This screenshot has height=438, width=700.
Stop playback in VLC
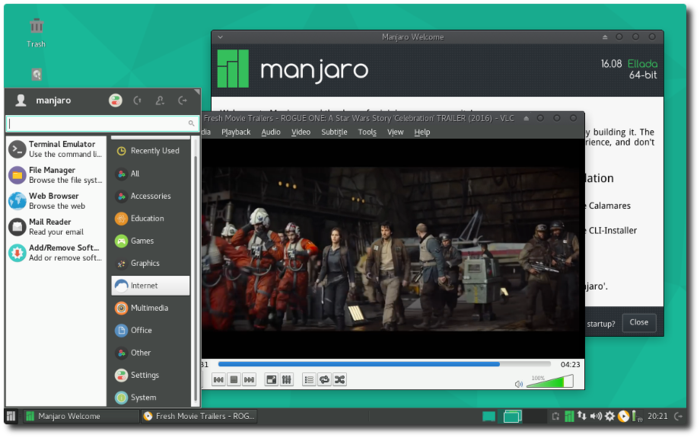(233, 380)
